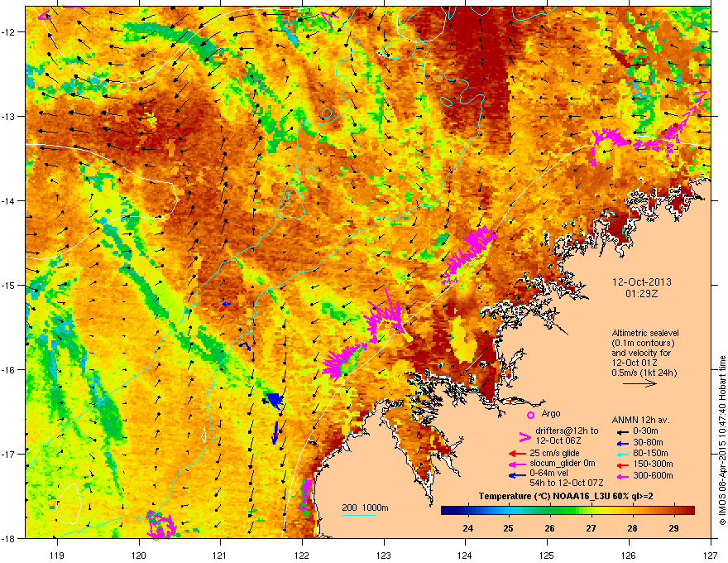
Task: Click the cyan line under 200 1000m
Action: (x=359, y=515)
